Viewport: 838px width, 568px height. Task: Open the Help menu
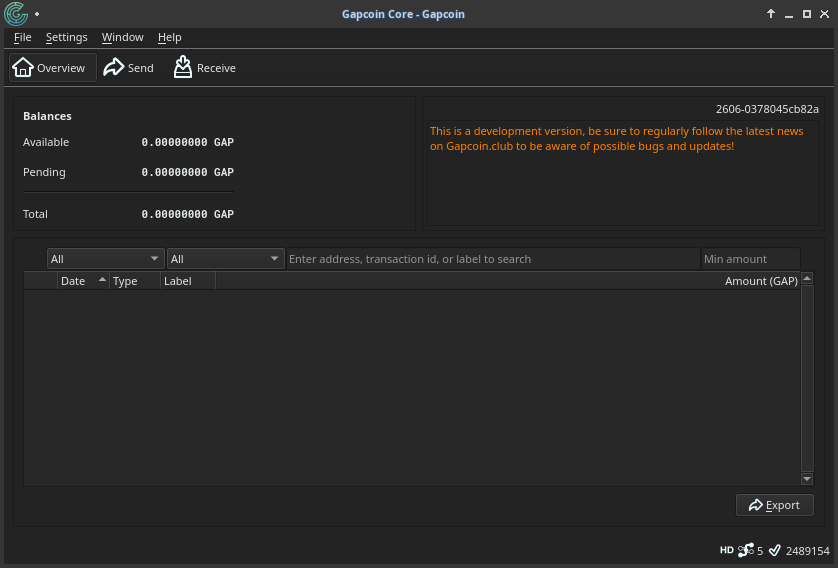169,37
